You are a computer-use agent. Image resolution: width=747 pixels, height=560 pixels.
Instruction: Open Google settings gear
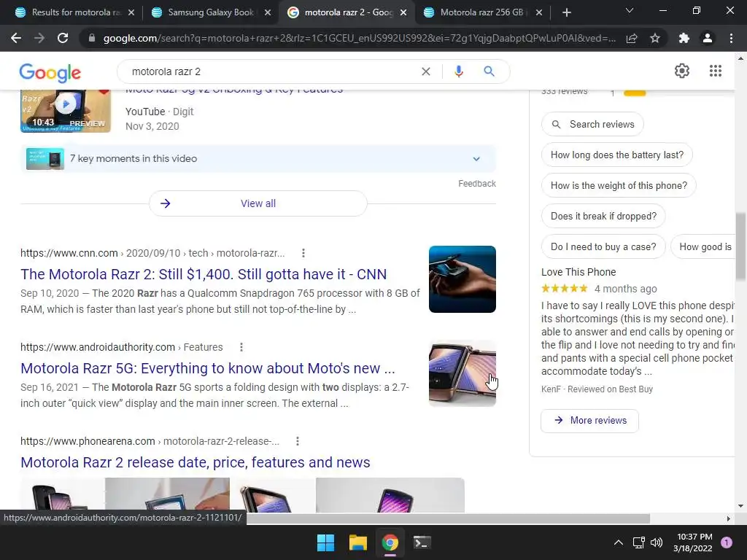click(x=682, y=71)
